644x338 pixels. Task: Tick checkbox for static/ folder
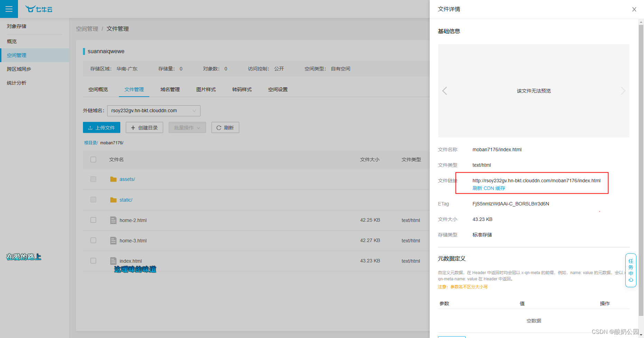click(x=93, y=200)
